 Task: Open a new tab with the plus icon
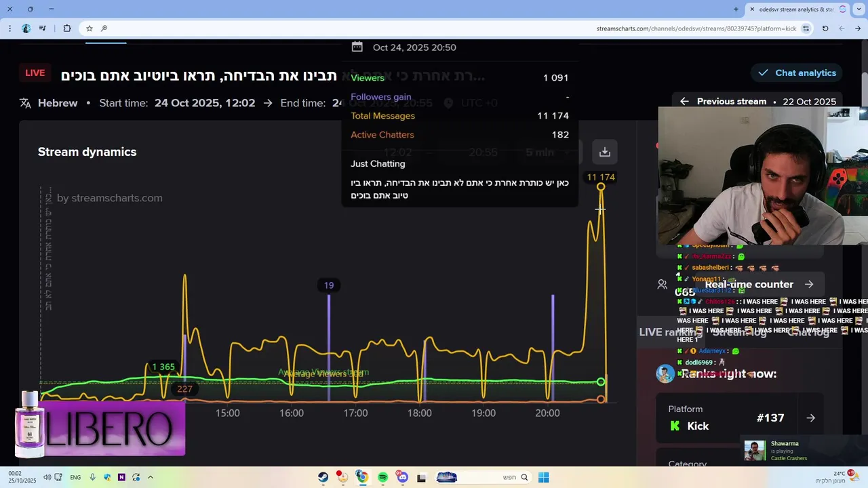click(736, 9)
